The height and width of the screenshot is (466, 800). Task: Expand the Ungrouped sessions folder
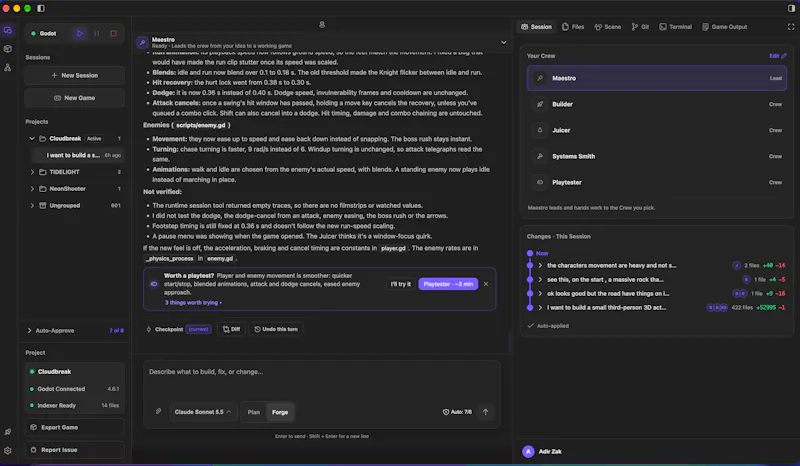tap(32, 206)
